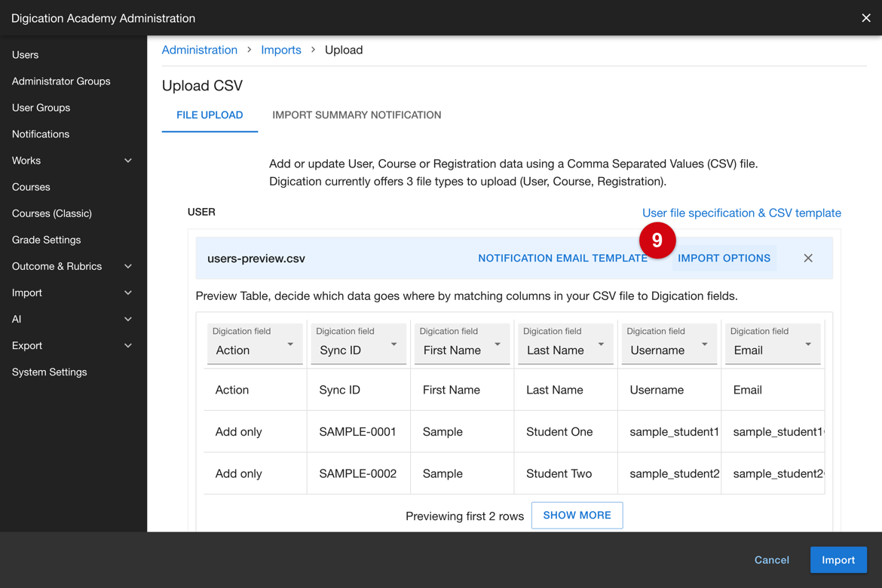The image size is (882, 588).
Task: Open the Last Name Digication field dropdown
Action: click(565, 344)
